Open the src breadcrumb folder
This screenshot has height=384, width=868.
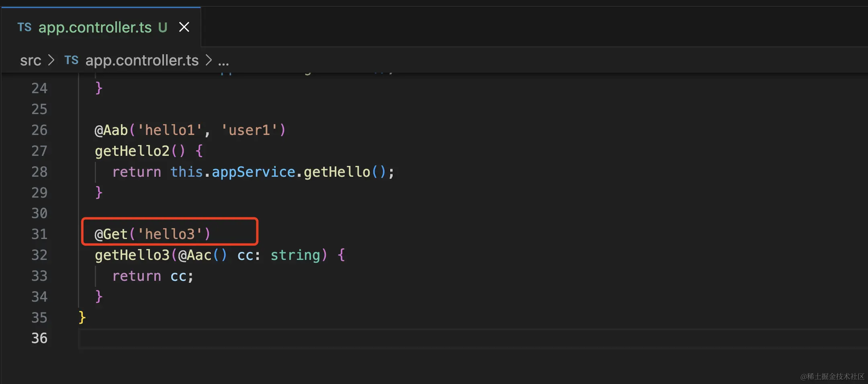tap(31, 60)
